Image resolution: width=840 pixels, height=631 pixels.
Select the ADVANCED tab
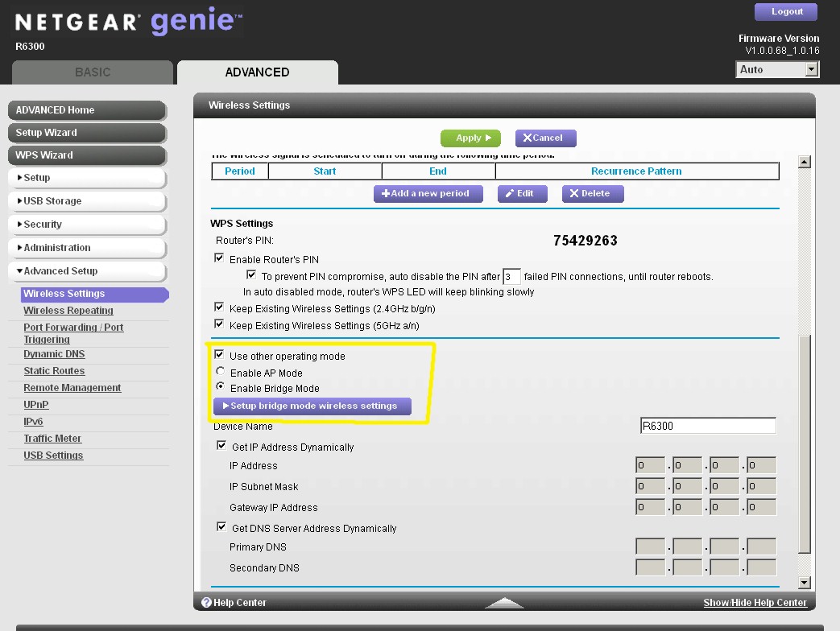257,72
